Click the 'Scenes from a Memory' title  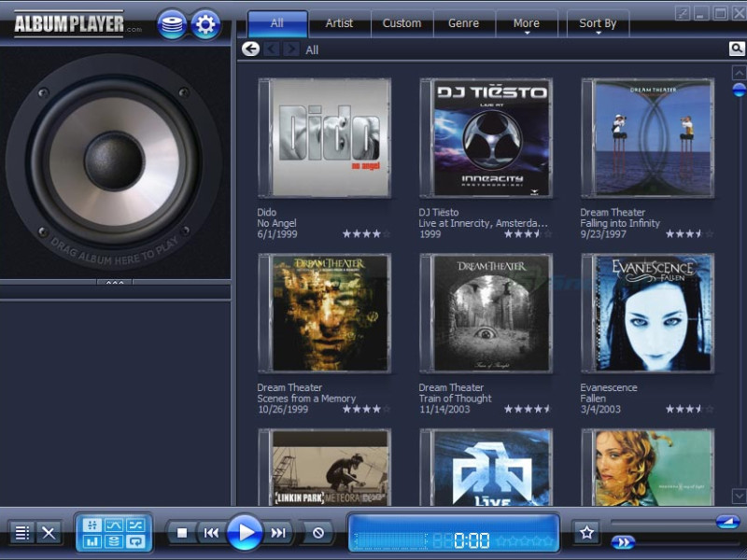306,399
